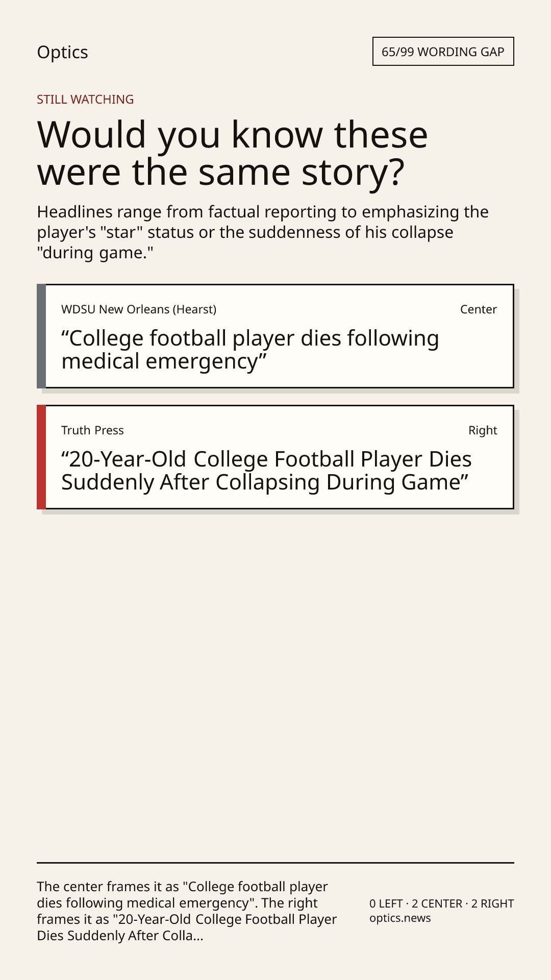Click the empty area below the headline cards
This screenshot has height=980, width=551.
[275, 684]
